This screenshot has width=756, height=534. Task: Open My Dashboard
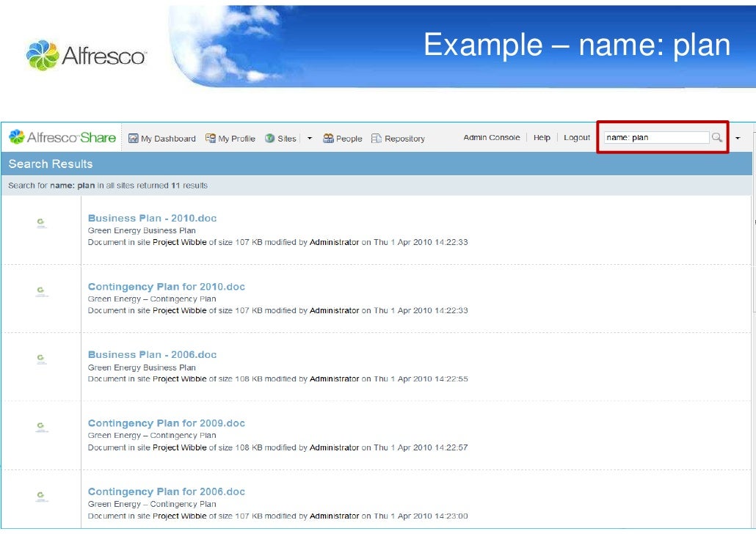click(x=168, y=139)
